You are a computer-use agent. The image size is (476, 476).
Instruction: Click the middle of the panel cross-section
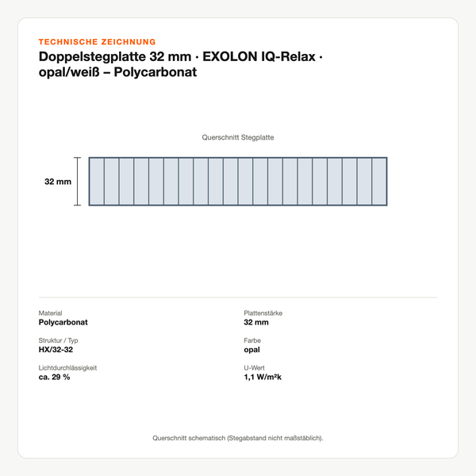[238, 182]
